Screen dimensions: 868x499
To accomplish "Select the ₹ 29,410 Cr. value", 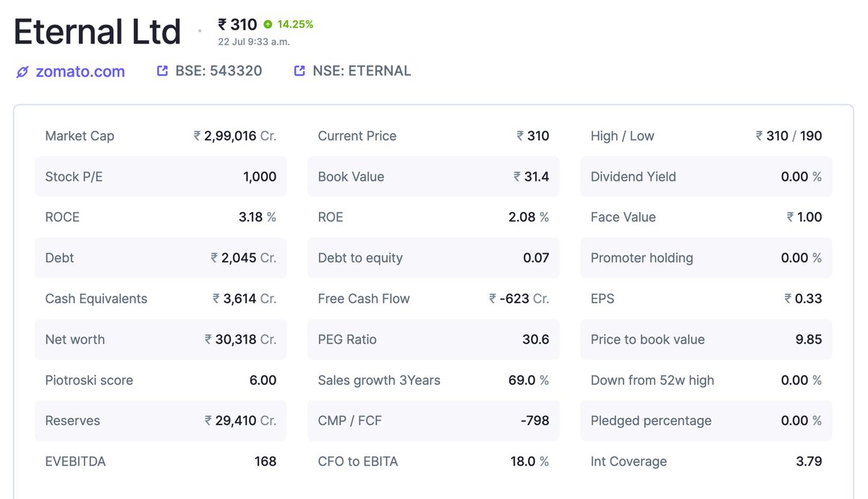I will tap(241, 421).
